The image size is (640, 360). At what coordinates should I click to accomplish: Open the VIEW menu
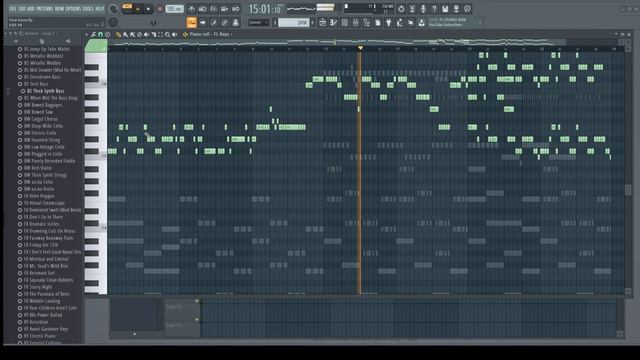(59, 9)
